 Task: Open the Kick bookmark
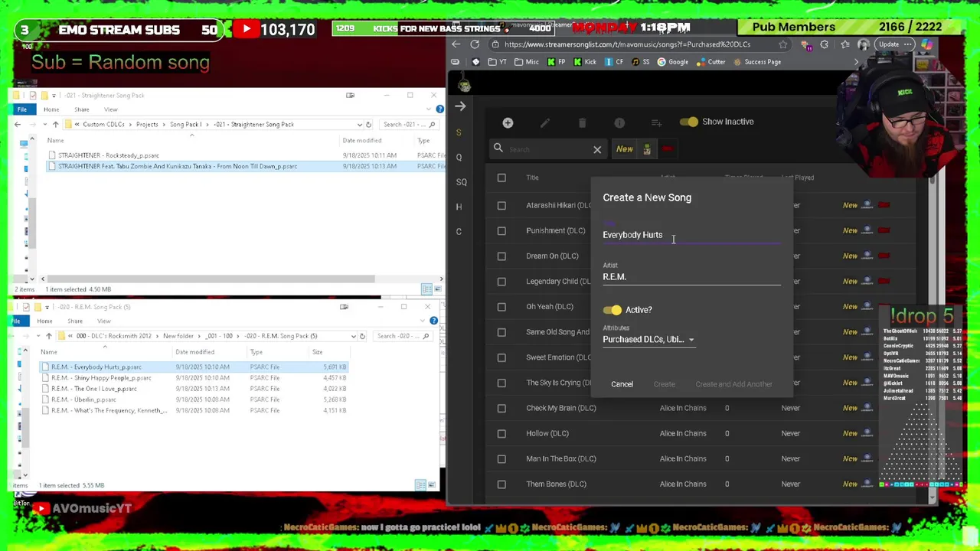click(585, 62)
